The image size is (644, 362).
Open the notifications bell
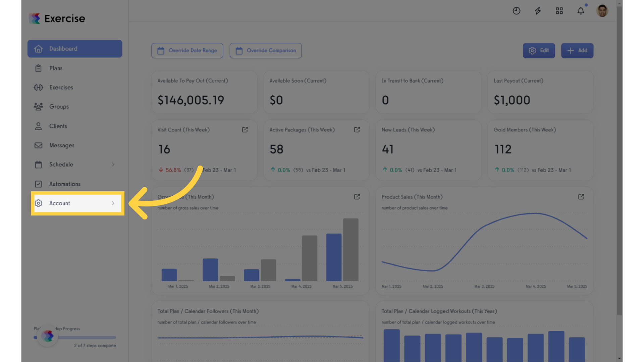point(581,11)
